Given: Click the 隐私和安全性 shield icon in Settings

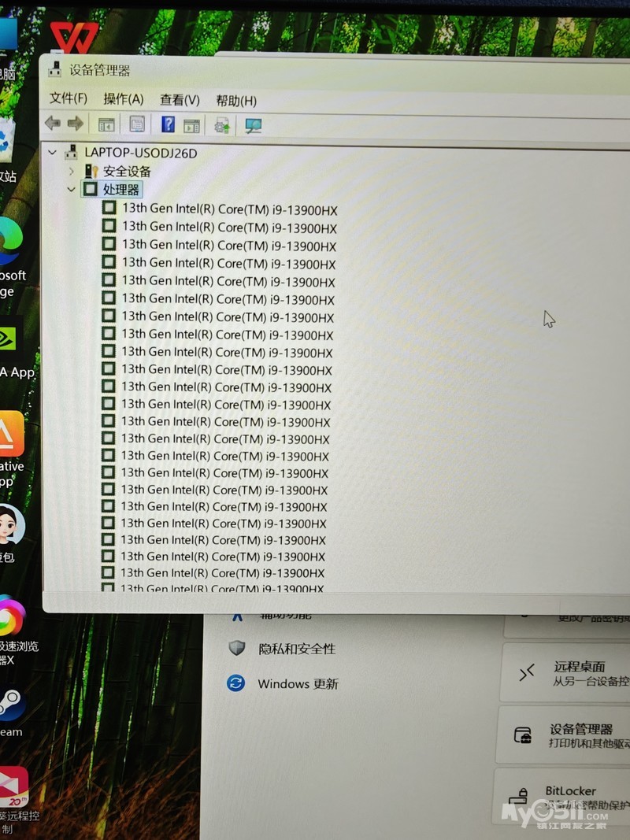Looking at the screenshot, I should 237,648.
